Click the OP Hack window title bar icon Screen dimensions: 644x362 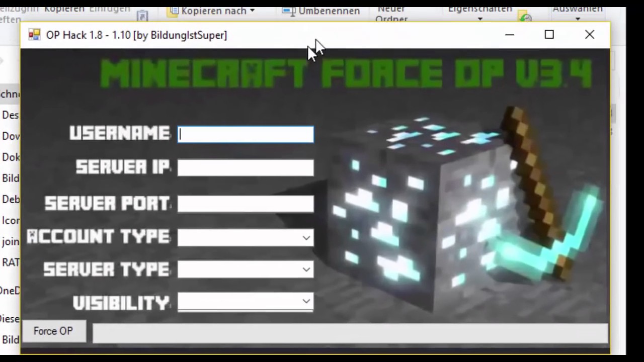click(34, 35)
